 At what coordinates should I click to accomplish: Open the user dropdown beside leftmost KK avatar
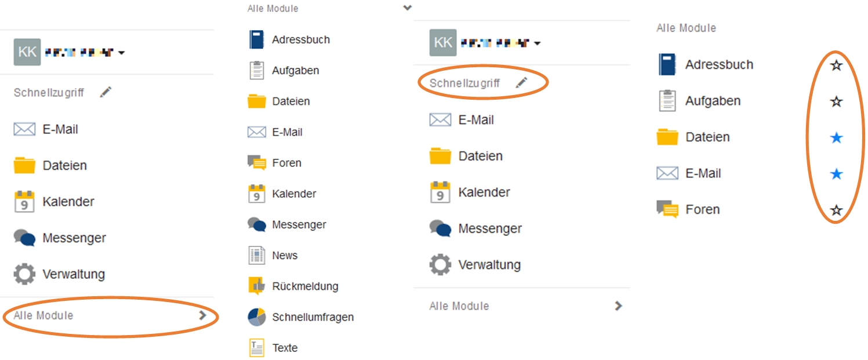tap(121, 53)
